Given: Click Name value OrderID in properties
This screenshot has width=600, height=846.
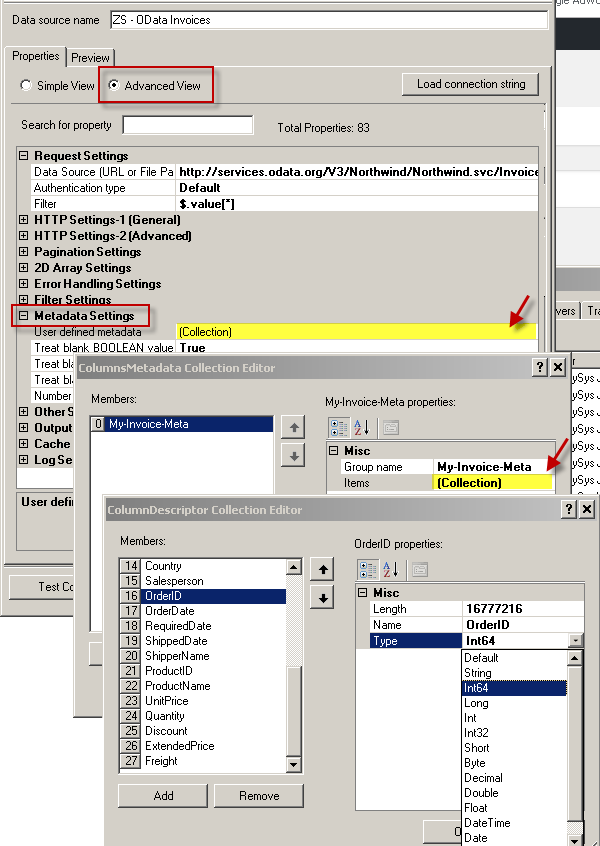Looking at the screenshot, I should pyautogui.click(x=523, y=625).
